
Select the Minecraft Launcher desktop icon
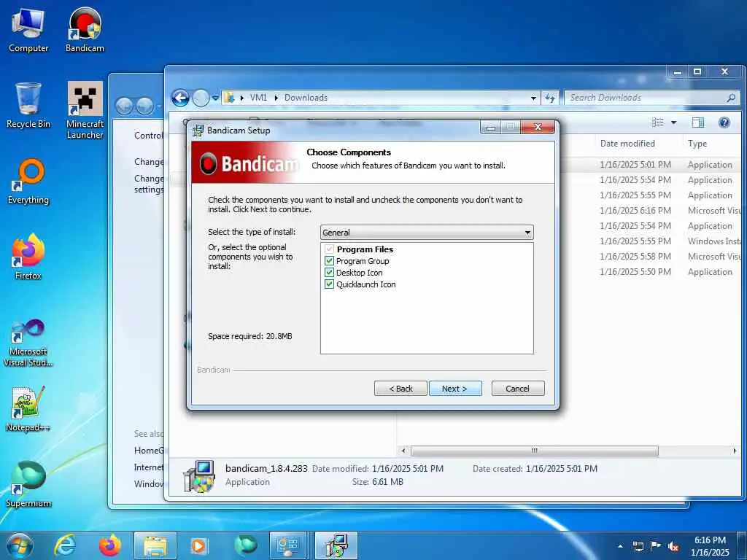point(85,111)
